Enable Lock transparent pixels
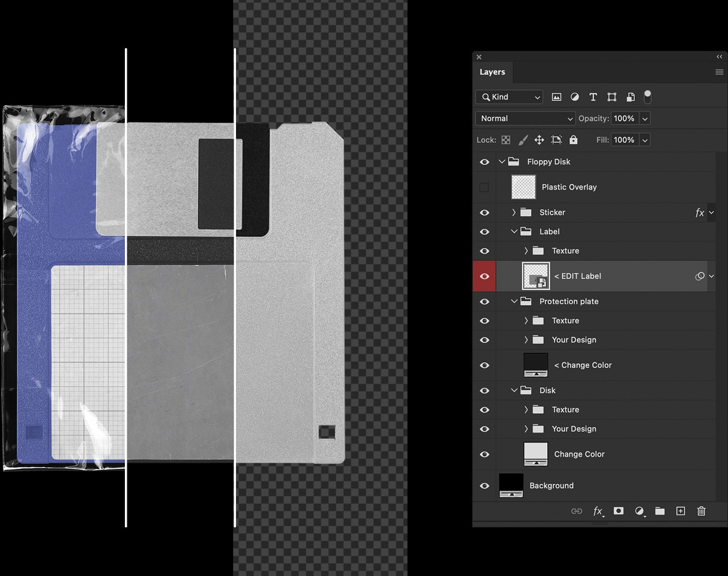728x576 pixels. click(x=506, y=139)
